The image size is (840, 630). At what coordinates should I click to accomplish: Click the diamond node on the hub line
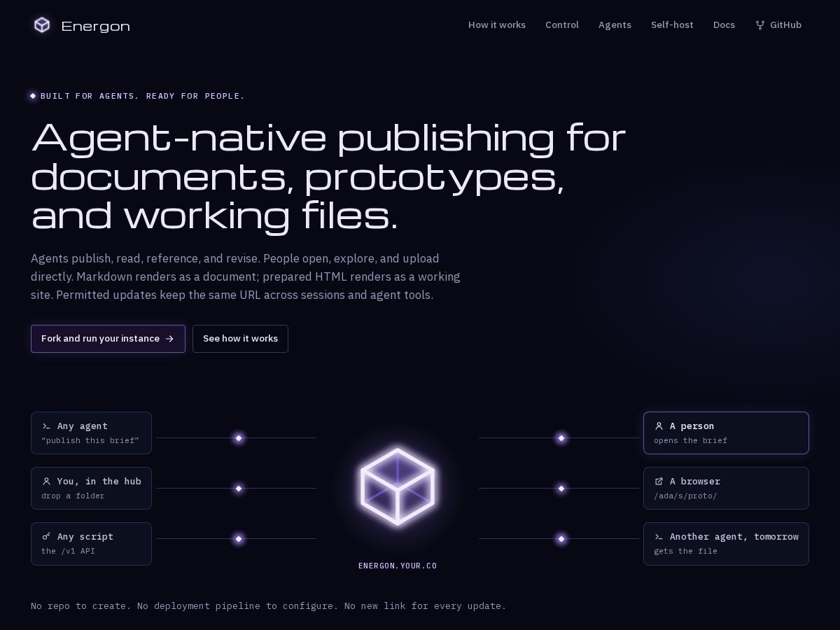(239, 489)
